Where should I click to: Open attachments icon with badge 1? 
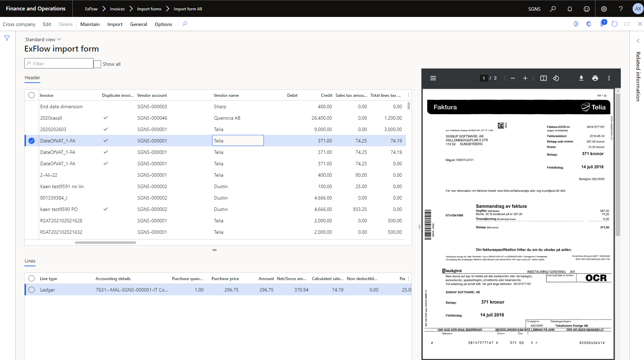point(602,24)
